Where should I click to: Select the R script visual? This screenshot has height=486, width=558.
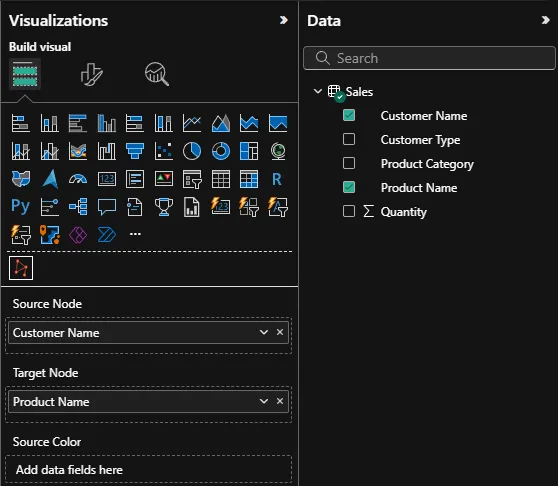277,179
